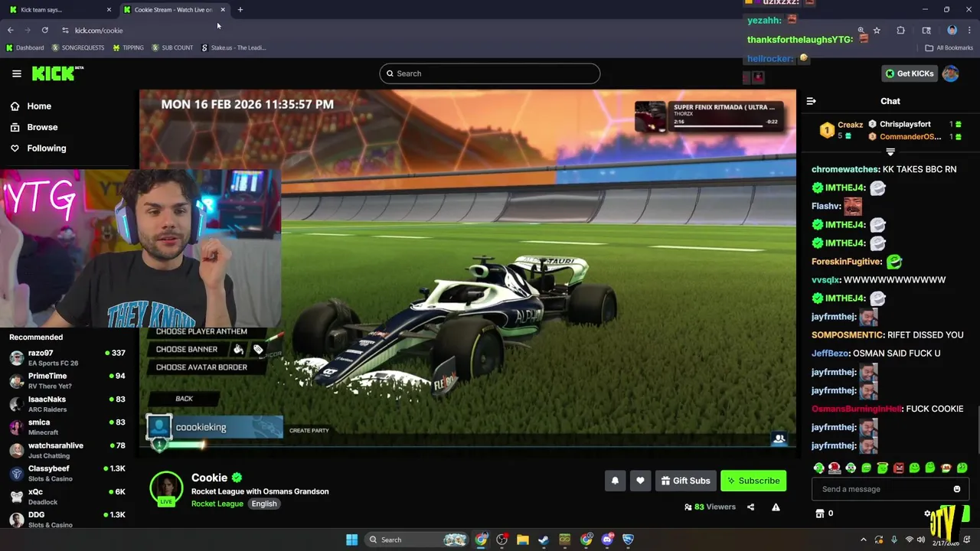Open Steam from the taskbar
Viewport: 980px width, 551px height.
tap(544, 540)
